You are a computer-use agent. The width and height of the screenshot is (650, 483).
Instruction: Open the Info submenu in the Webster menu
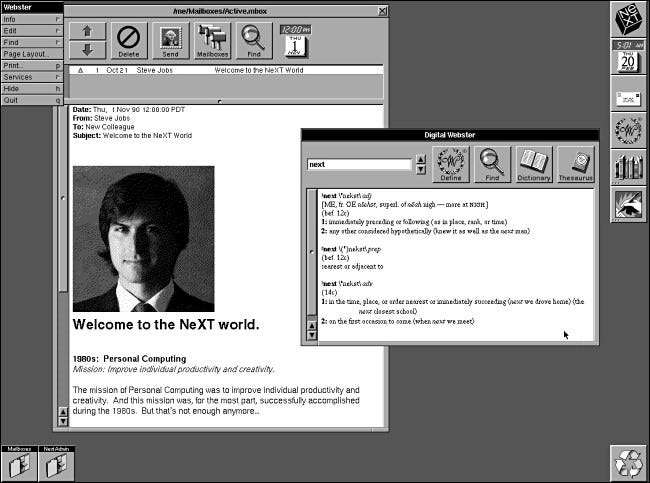pos(32,19)
